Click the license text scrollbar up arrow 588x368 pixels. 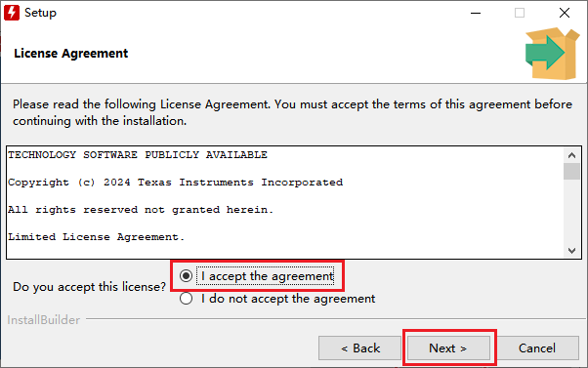point(571,155)
